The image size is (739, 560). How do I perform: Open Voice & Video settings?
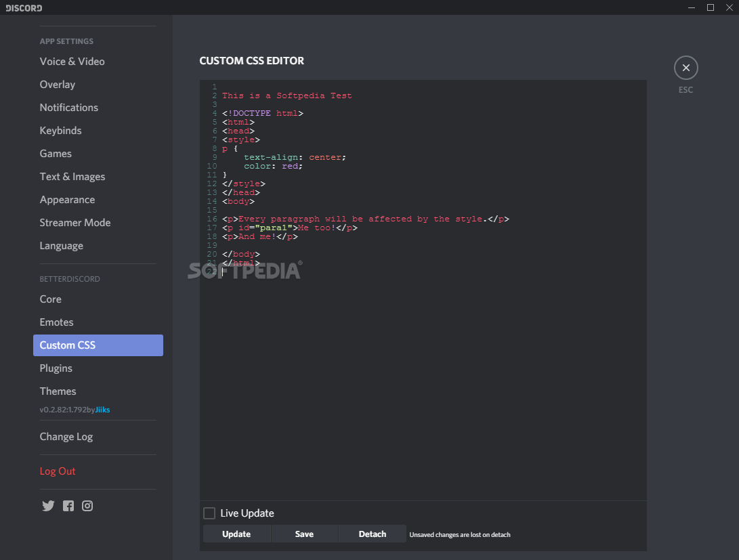pyautogui.click(x=72, y=61)
